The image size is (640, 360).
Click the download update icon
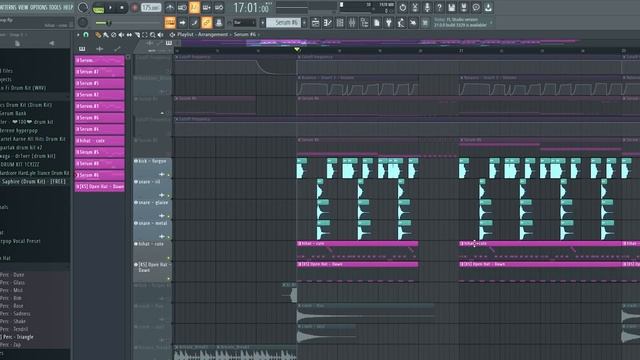tap(488, 7)
